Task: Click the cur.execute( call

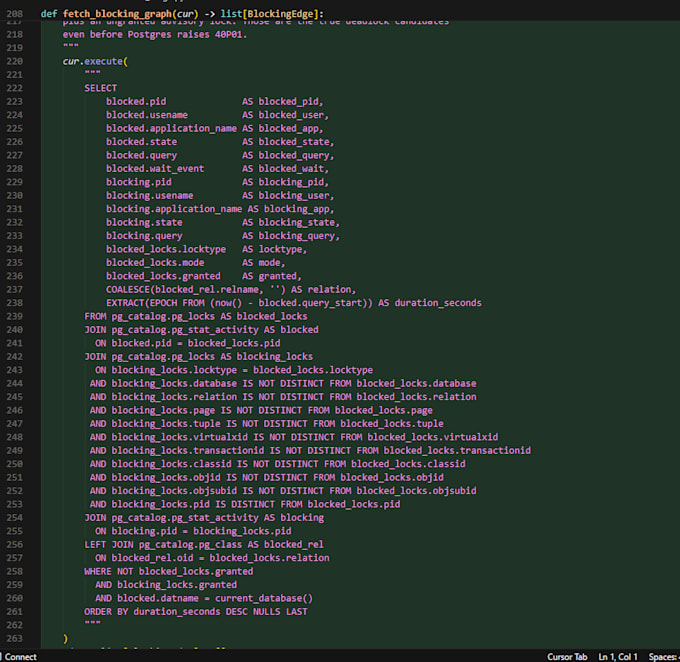Action: click(95, 61)
